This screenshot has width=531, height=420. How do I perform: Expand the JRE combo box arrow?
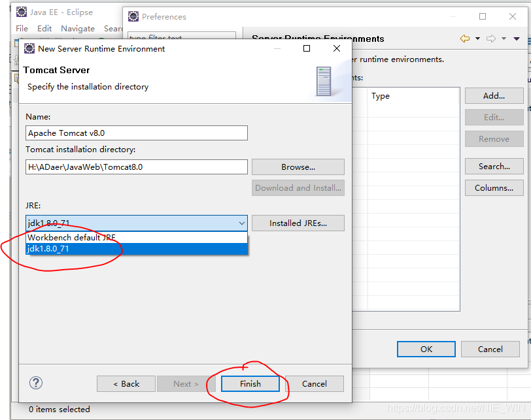tap(242, 223)
